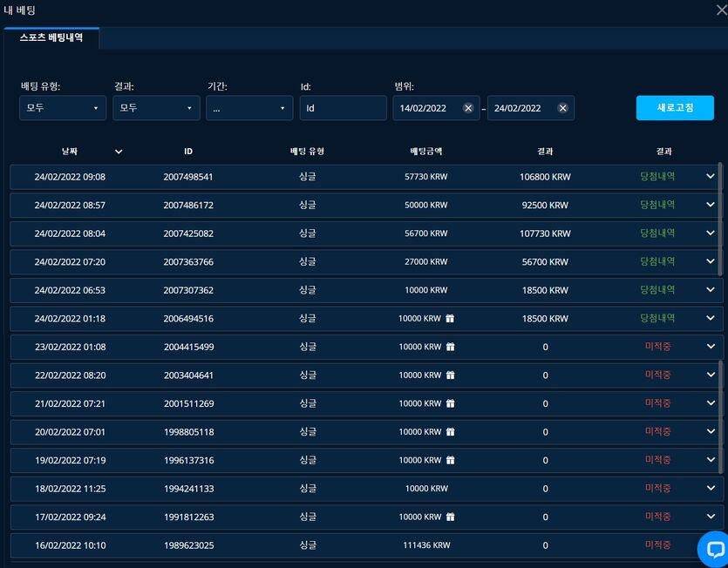Screen dimensions: 728x568
Task: Open the 베팅 유형 dropdown
Action: tap(63, 108)
